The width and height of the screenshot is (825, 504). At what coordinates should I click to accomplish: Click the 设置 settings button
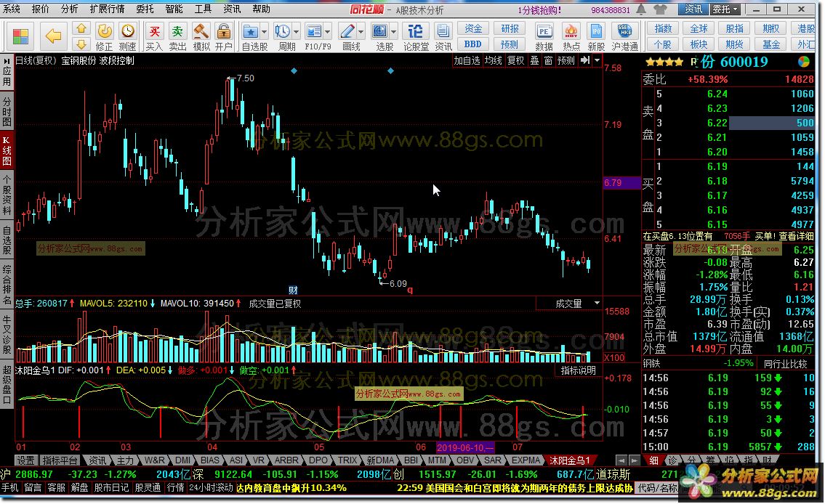(x=25, y=460)
